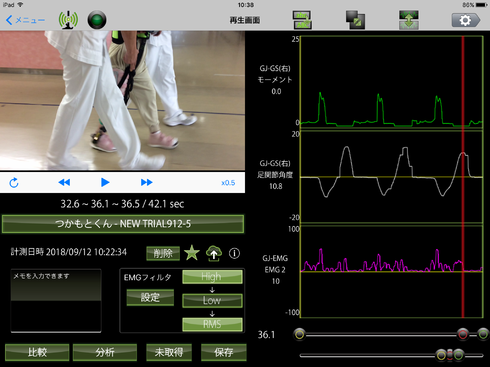Tap the red handle on lower slider
The image size is (490, 367).
pos(450,355)
